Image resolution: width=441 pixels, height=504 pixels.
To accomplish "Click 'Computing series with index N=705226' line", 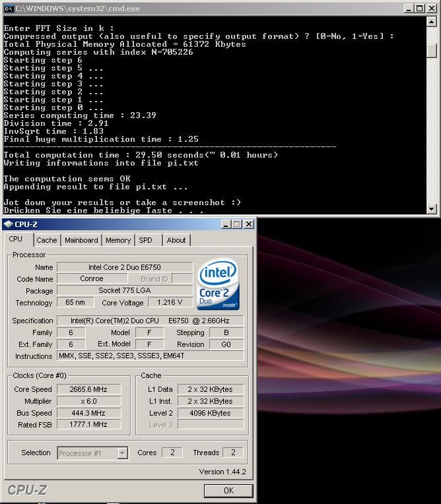I will (x=98, y=52).
